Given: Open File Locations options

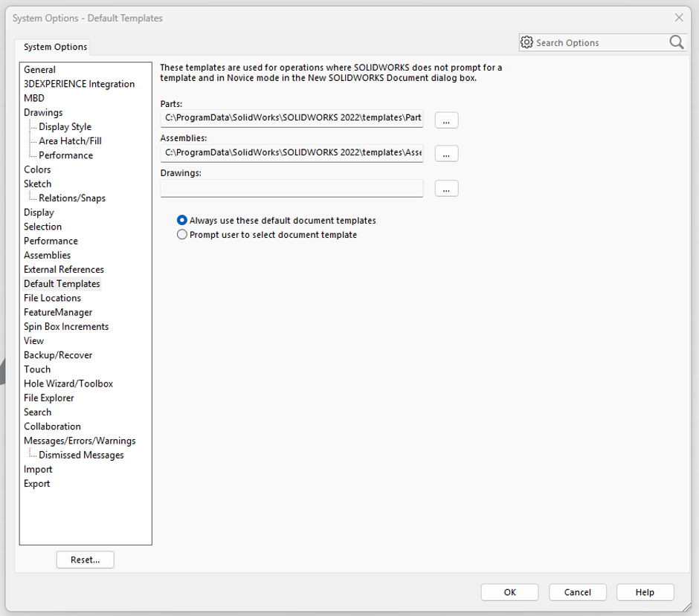Looking at the screenshot, I should 52,297.
